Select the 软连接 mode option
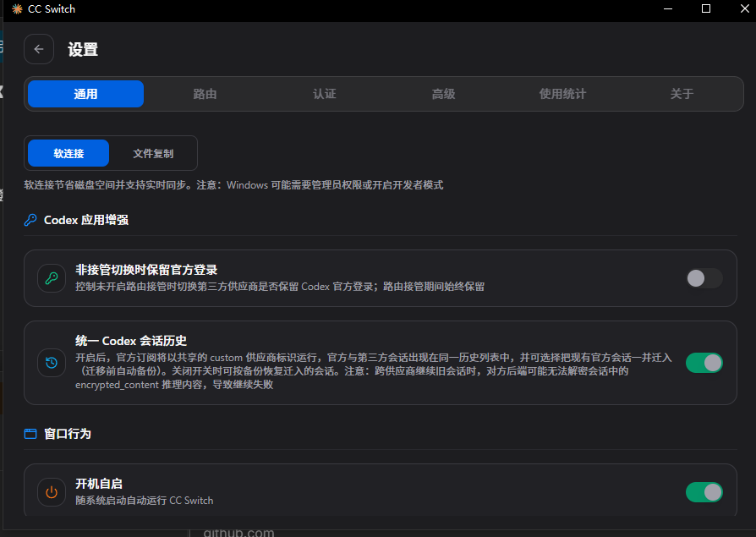 point(68,153)
